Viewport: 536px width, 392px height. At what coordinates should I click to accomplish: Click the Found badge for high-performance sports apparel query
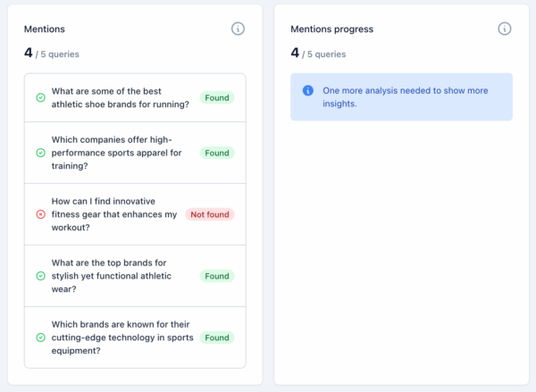click(x=217, y=153)
